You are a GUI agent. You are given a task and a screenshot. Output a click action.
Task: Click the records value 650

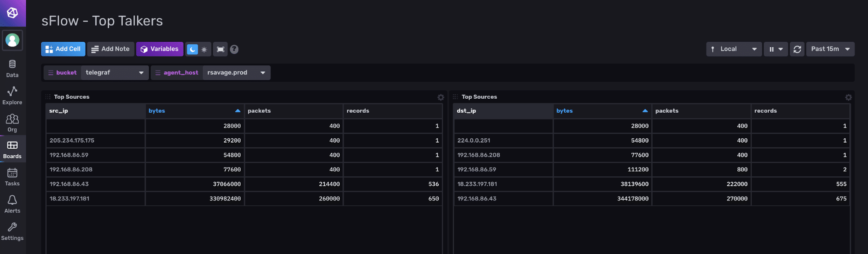pos(434,199)
